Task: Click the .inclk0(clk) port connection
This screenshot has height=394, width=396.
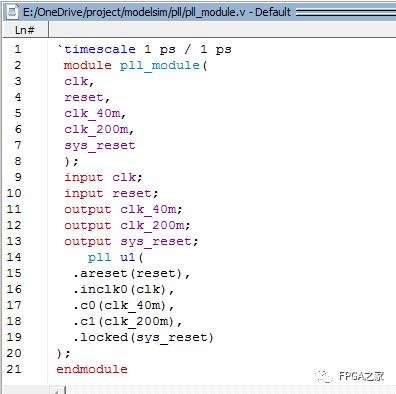Action: (x=123, y=289)
